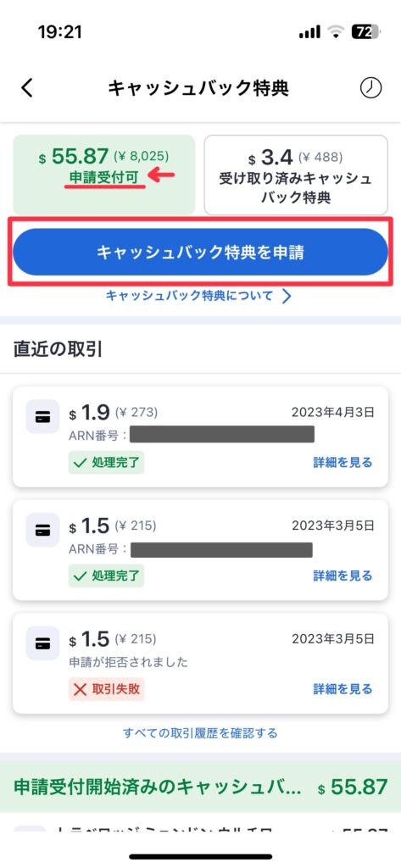Screen dimensions: 401x868
Task: Expand chevron next to キャッシュバック特典について
Action: [286, 296]
